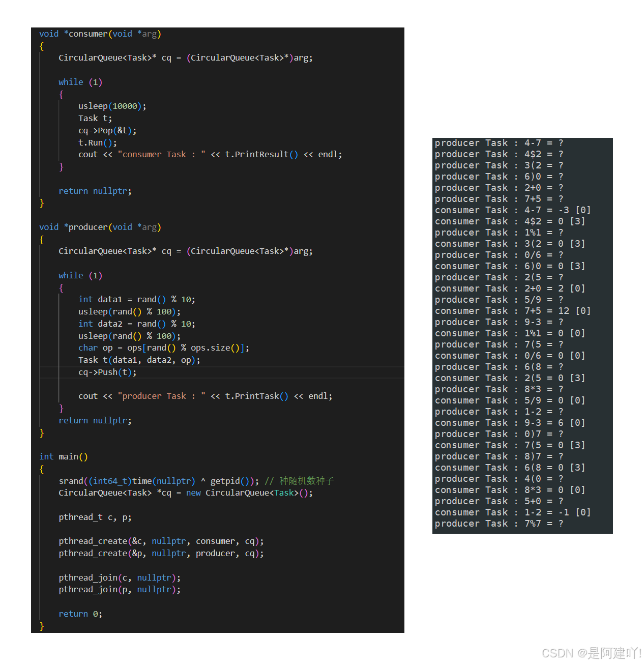This screenshot has width=644, height=664.
Task: Click the 'Task t(data1, data2, op);' line
Action: (139, 360)
